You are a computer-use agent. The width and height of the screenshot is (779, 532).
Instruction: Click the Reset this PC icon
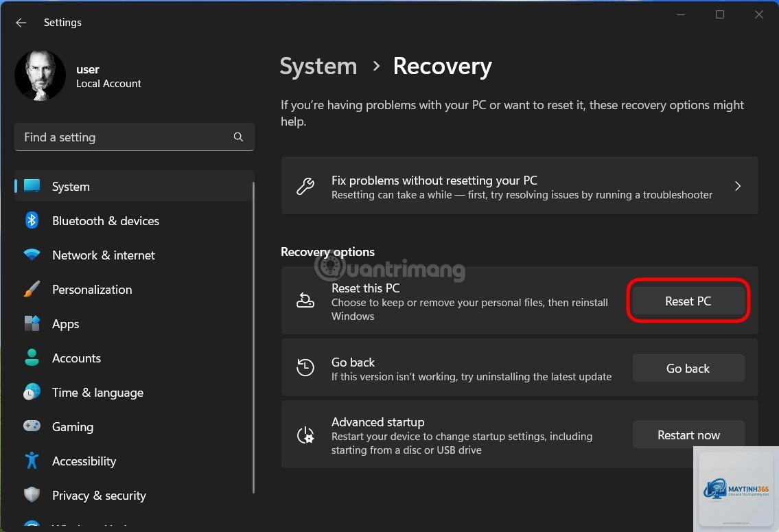[x=305, y=300]
